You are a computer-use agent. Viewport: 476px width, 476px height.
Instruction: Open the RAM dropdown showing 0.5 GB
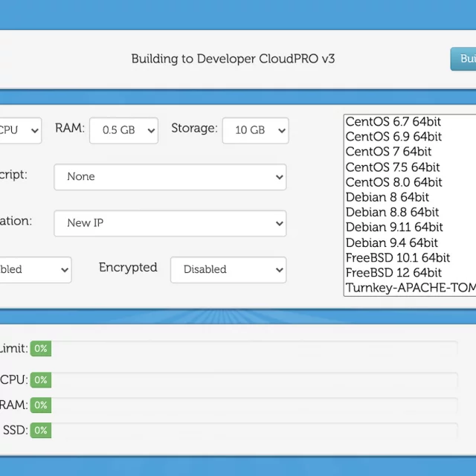pyautogui.click(x=123, y=130)
